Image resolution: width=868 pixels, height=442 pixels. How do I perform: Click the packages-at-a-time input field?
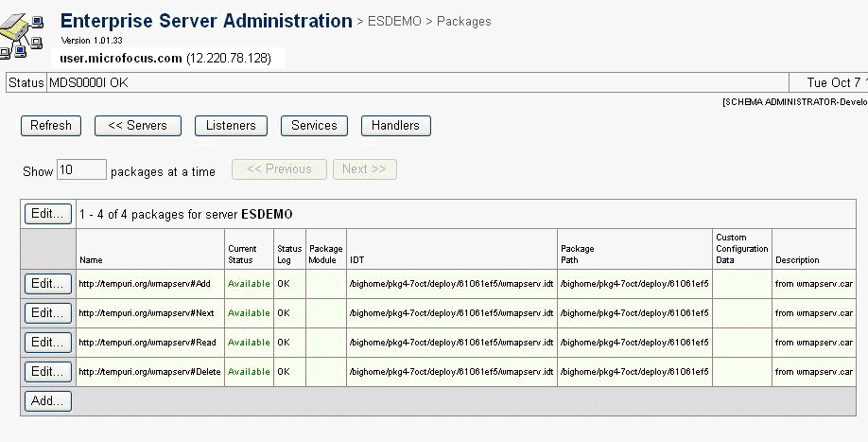[x=81, y=170]
